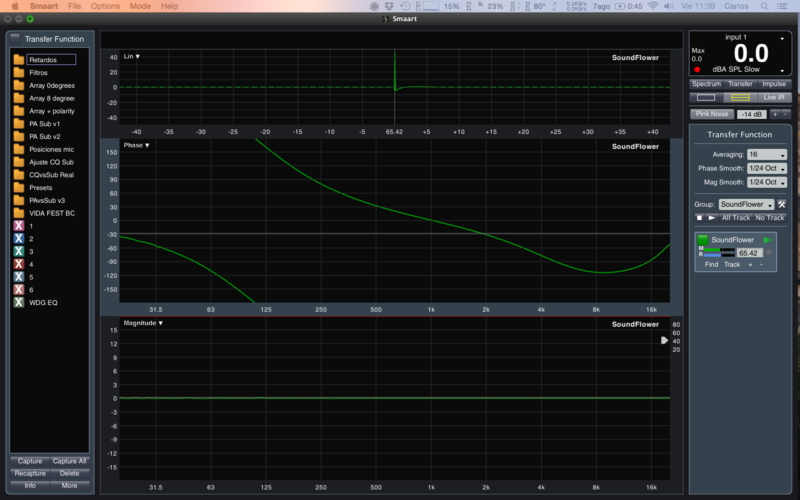800x500 pixels.
Task: Open the Averaging dropdown
Action: [x=766, y=155]
